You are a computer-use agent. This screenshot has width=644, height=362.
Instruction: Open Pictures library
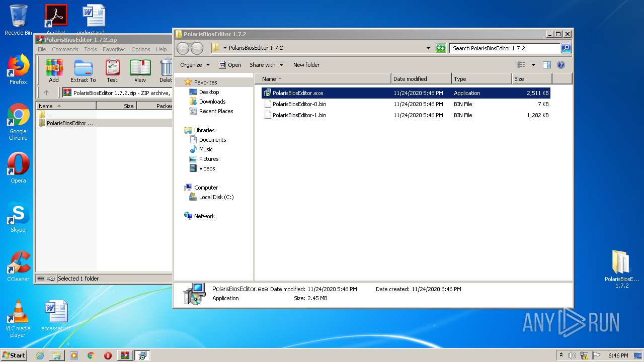204,159
